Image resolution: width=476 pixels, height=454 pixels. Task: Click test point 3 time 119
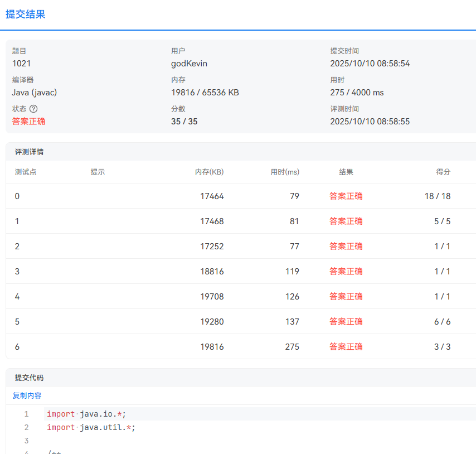(x=292, y=272)
